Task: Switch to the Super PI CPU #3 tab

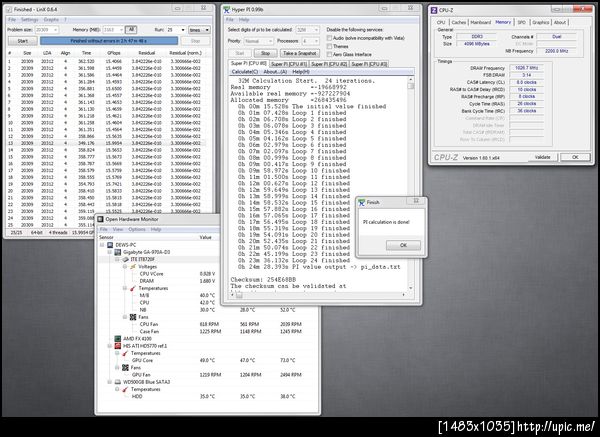Action: (369, 64)
